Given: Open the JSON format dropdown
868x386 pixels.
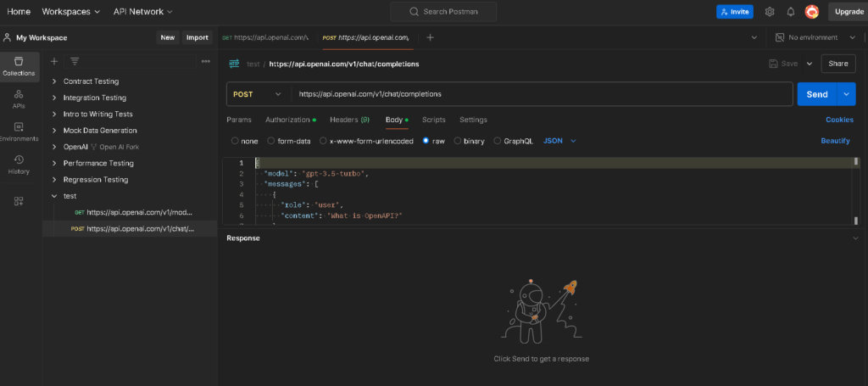Looking at the screenshot, I should (559, 141).
